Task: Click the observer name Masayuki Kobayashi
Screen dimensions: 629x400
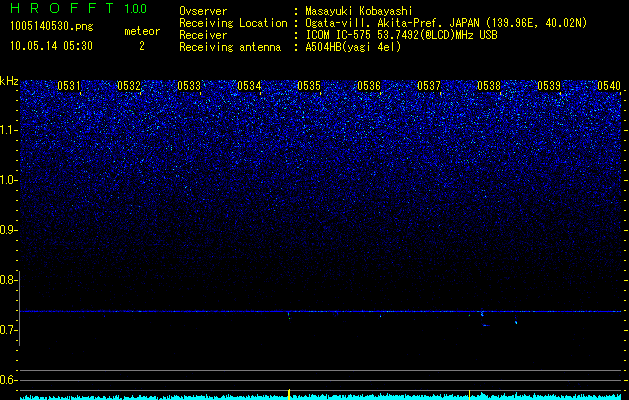Action: tap(359, 11)
